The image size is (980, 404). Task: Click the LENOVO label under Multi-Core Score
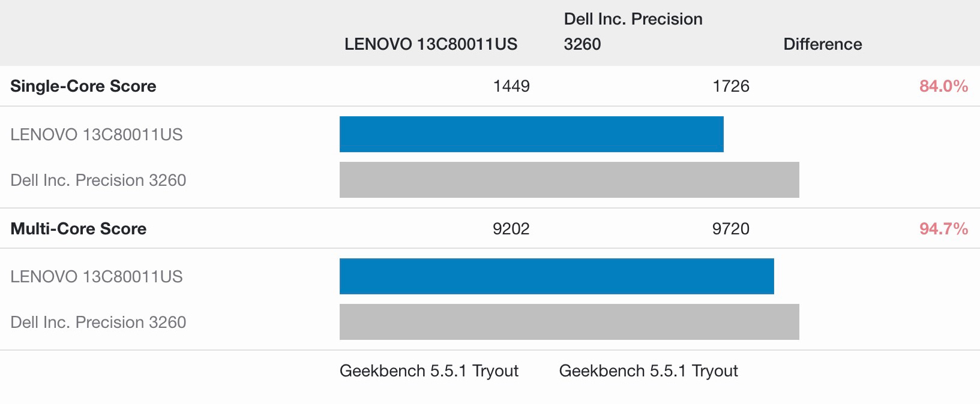[x=97, y=277]
